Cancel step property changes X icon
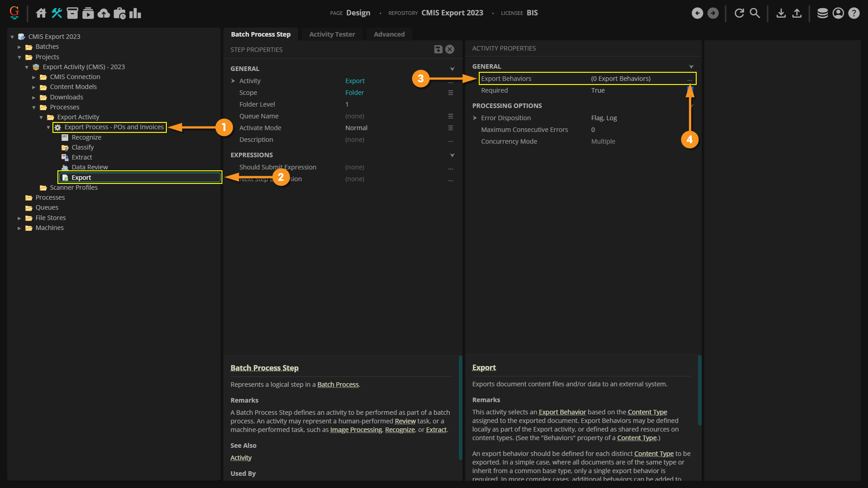Image resolution: width=868 pixels, height=488 pixels. [450, 49]
